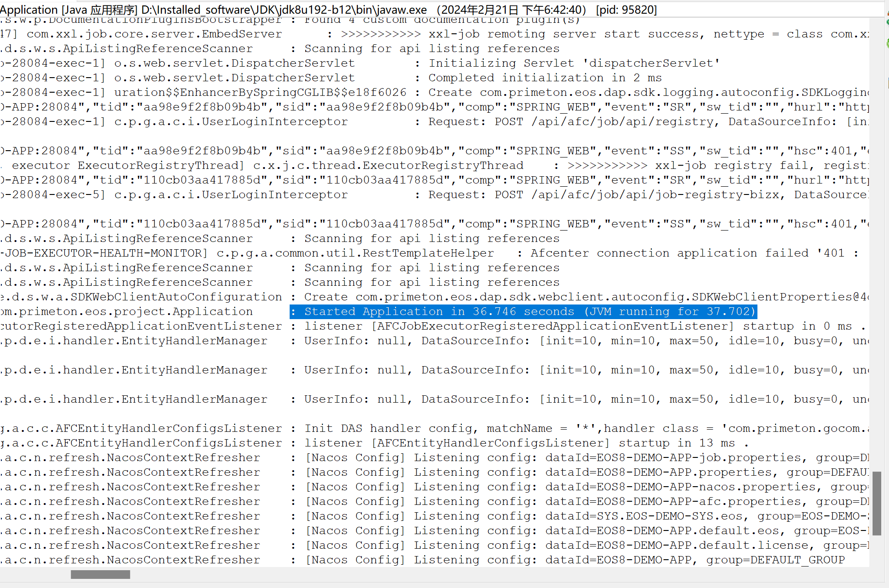Screen dimensions: 889x588
Task: Click the horizontal scrollbar thumb at bottom
Action: coord(101,574)
